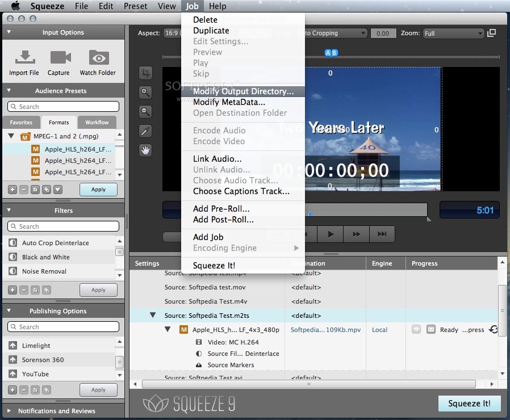
Task: Click the publish icon left of the email icon
Action: (416, 329)
